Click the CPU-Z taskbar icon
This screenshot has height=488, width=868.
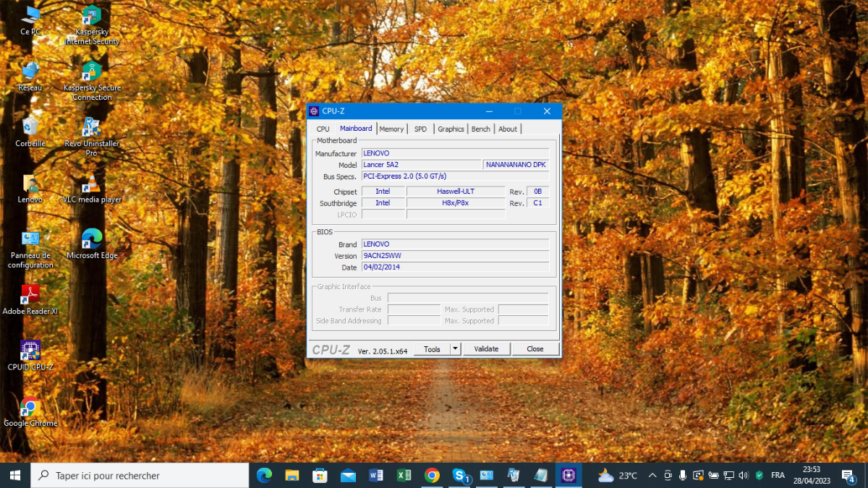pos(569,475)
